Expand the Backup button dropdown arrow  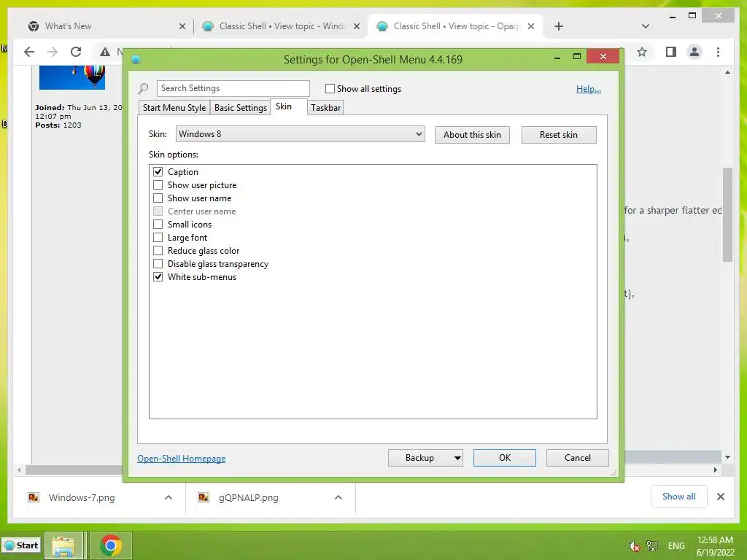pos(457,458)
